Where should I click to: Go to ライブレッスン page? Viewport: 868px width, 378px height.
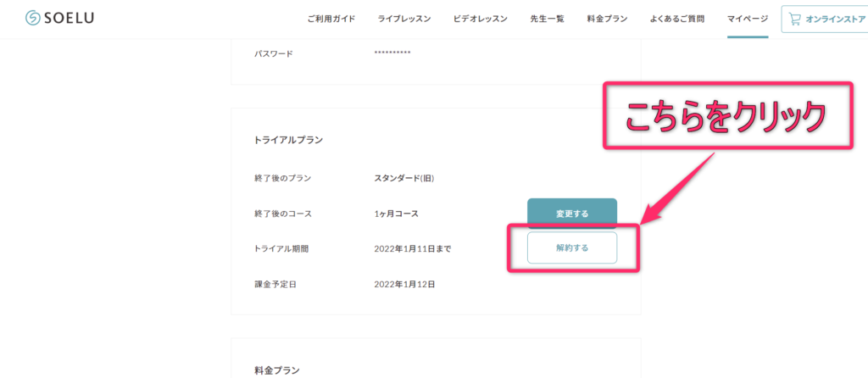(x=404, y=19)
